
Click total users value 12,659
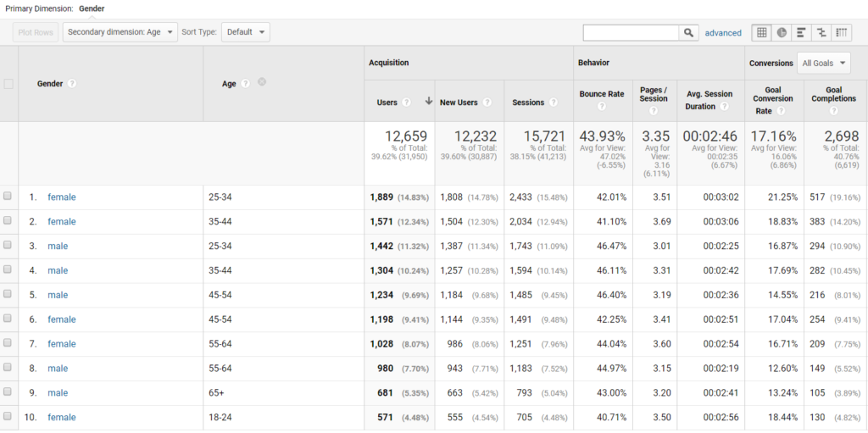pyautogui.click(x=406, y=136)
